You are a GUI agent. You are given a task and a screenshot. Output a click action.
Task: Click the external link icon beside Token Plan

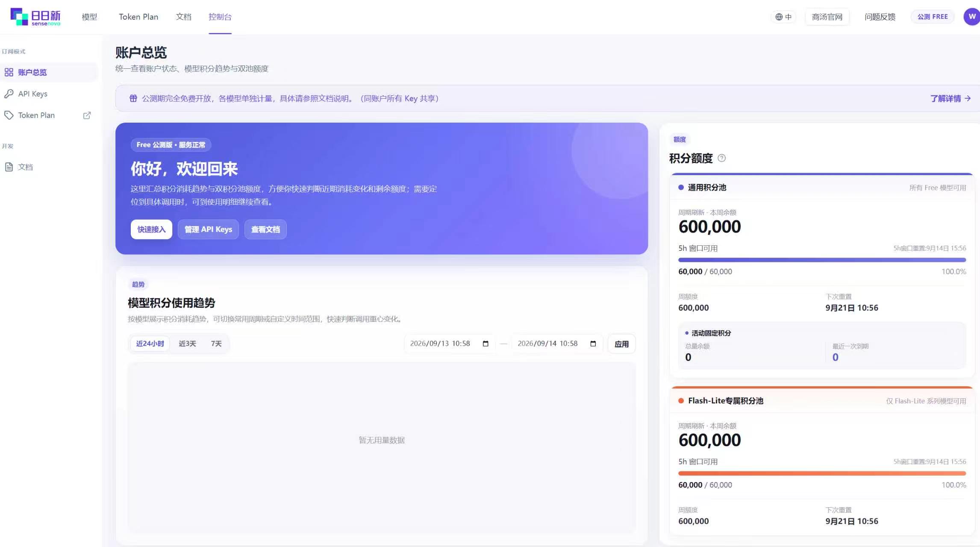tap(87, 115)
